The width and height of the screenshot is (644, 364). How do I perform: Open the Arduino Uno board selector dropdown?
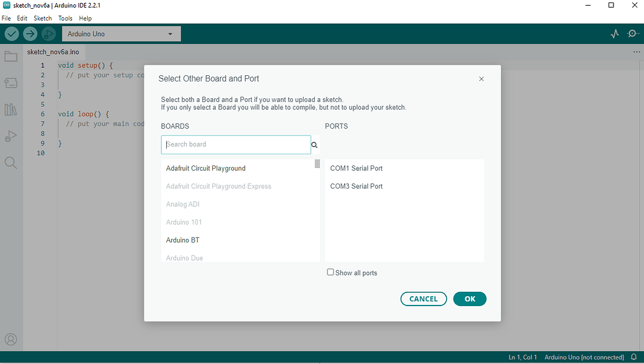121,34
